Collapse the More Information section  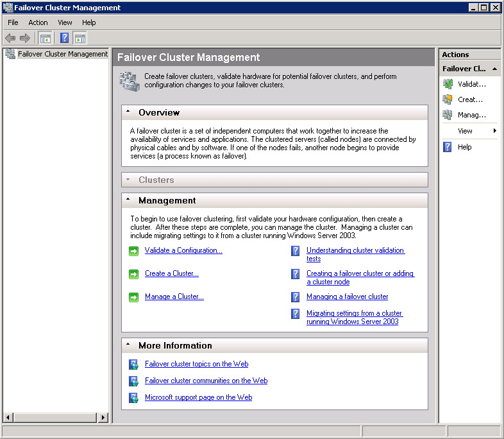tap(128, 345)
